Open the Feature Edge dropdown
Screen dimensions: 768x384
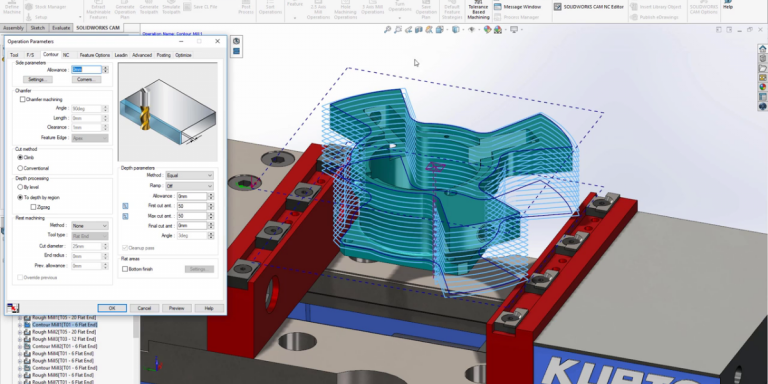tap(90, 138)
